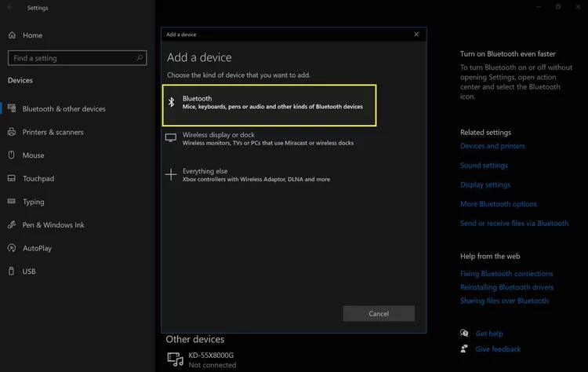
Task: Click the Get help chat icon
Action: 464,333
